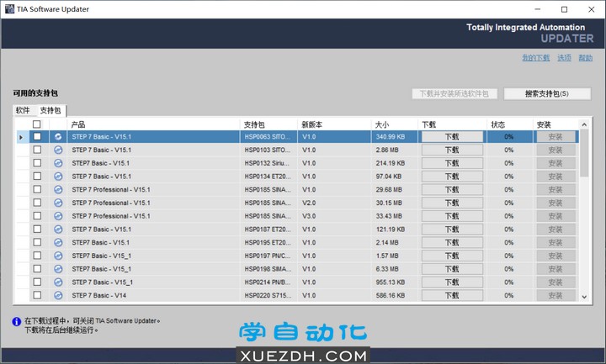Click the update icon for HSP0132 row
Screen dimensions: 606x364
tap(58, 163)
